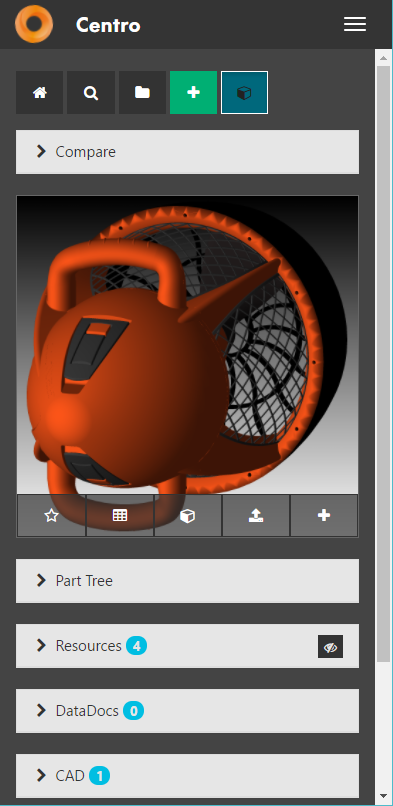Expand the DataDocs section
393x806 pixels.
[x=188, y=711]
